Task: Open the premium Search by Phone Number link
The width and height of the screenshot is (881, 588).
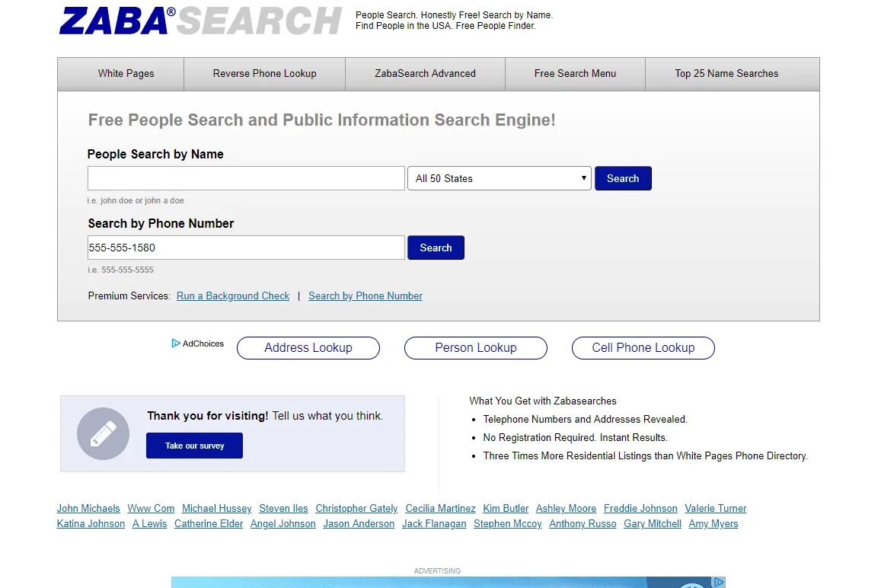Action: pyautogui.click(x=365, y=296)
